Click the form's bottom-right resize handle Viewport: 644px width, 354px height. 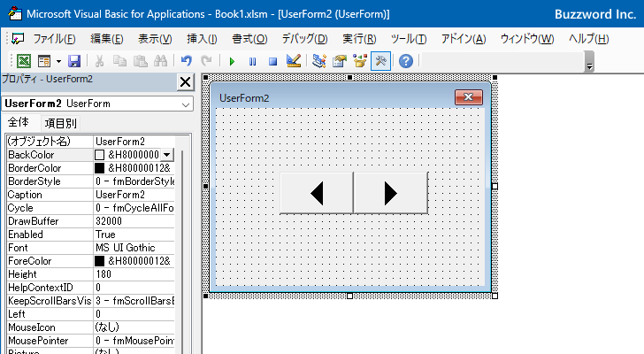coord(494,296)
